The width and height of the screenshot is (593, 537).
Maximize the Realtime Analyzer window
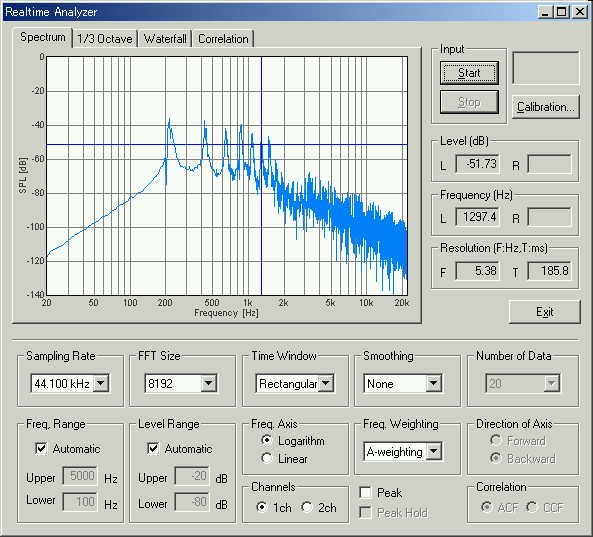click(562, 12)
